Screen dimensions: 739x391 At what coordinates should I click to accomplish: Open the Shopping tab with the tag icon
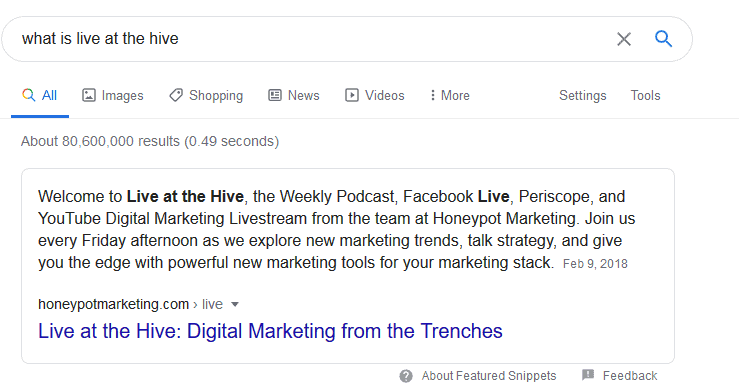(206, 96)
